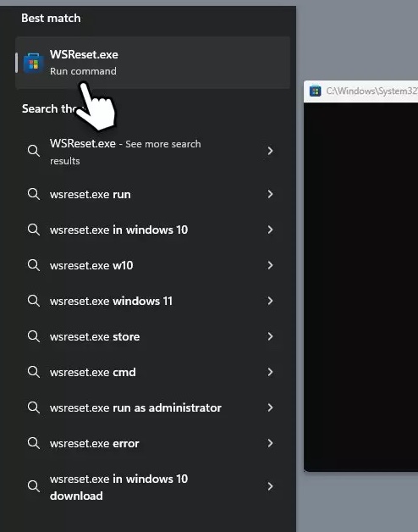Click inside the black console window area
Screen dimensions: 418x532
click(361, 286)
